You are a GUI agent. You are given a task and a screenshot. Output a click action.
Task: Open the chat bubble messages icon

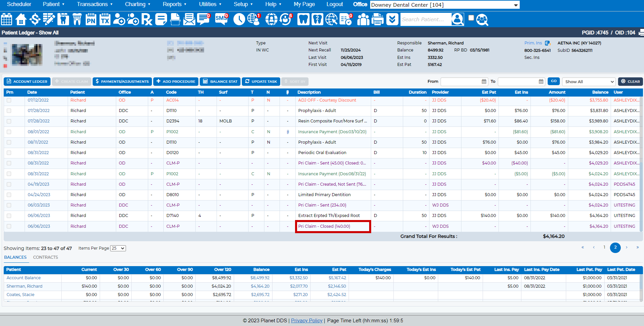[x=203, y=20]
